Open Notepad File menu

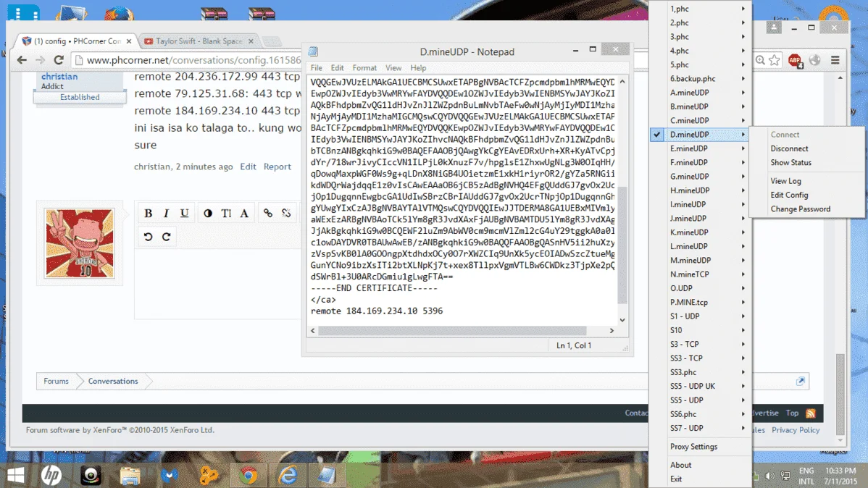316,67
